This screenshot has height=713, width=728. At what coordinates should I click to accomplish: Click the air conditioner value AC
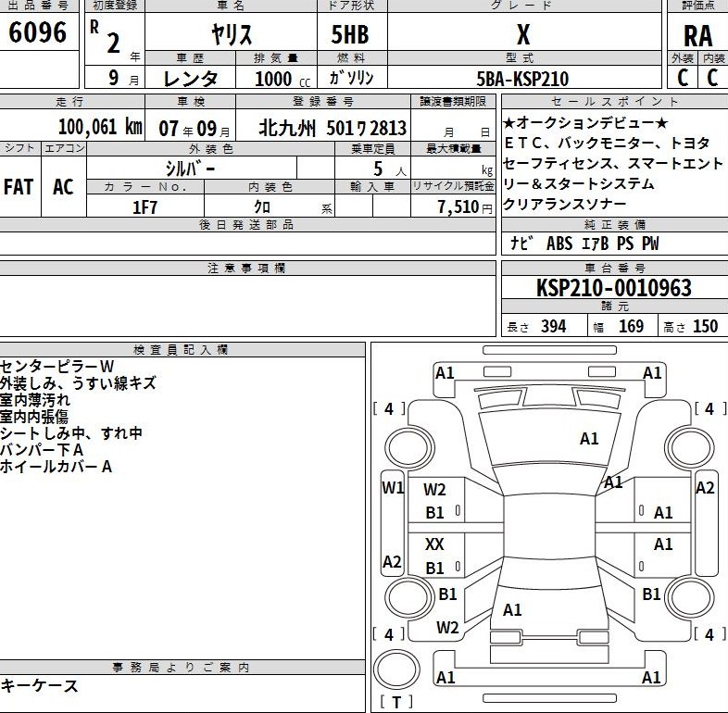(63, 187)
